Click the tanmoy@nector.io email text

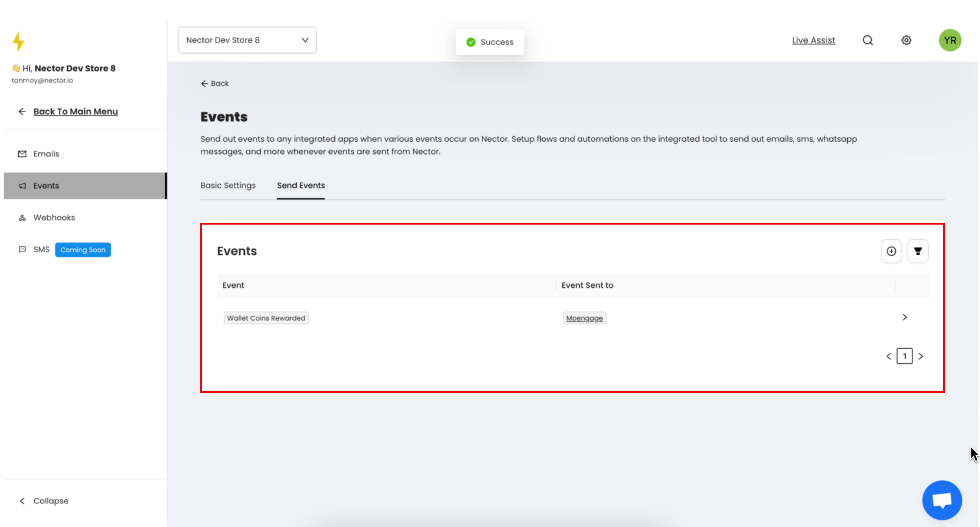[x=42, y=81]
